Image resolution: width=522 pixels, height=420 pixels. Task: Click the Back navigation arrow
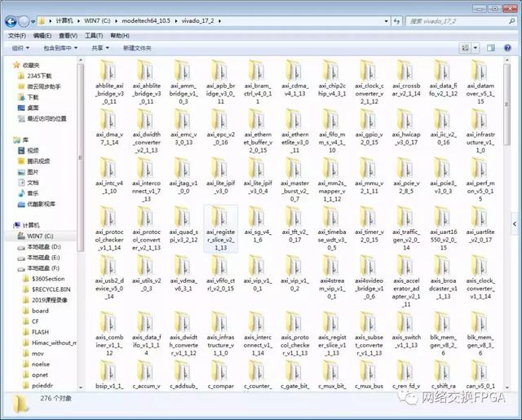11,22
